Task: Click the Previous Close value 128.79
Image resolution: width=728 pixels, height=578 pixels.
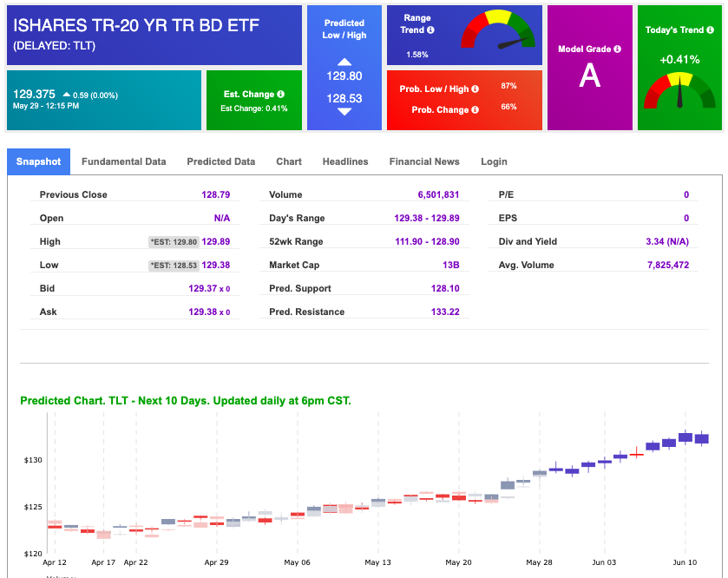Action: pos(216,194)
